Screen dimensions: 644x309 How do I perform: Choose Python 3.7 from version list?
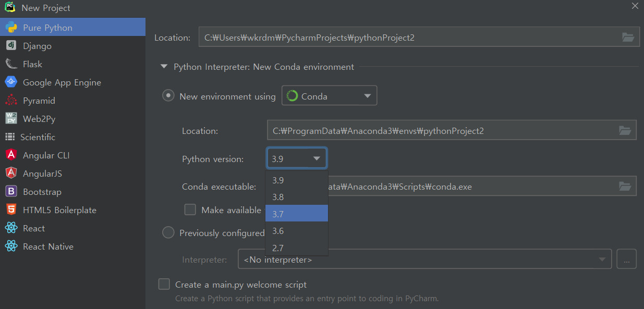coord(297,214)
